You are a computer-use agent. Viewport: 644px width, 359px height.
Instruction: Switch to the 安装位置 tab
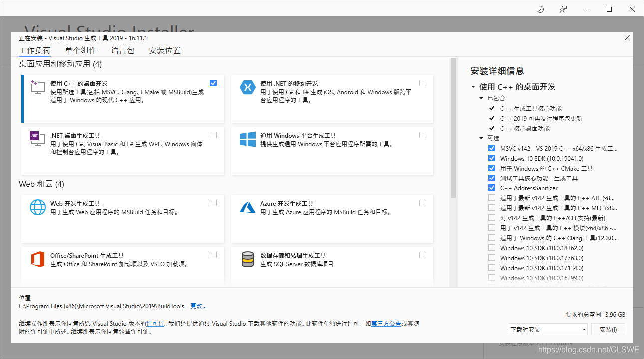165,50
